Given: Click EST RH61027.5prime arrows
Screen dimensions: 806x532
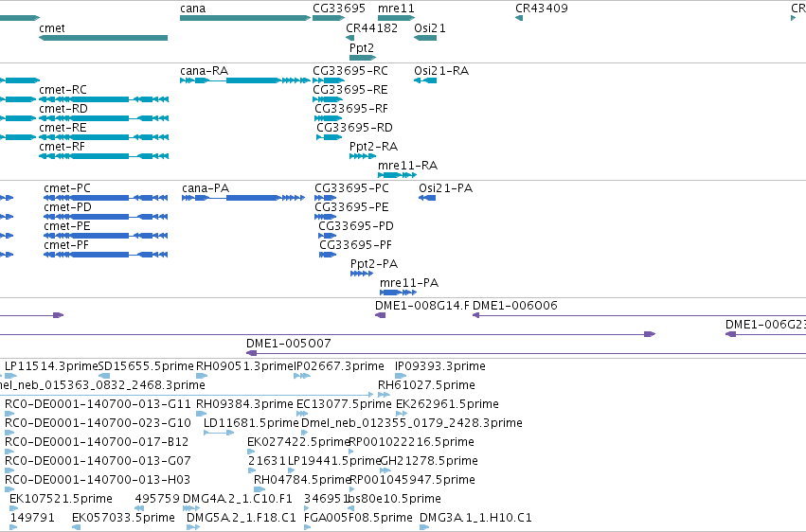Looking at the screenshot, I should click(384, 395).
